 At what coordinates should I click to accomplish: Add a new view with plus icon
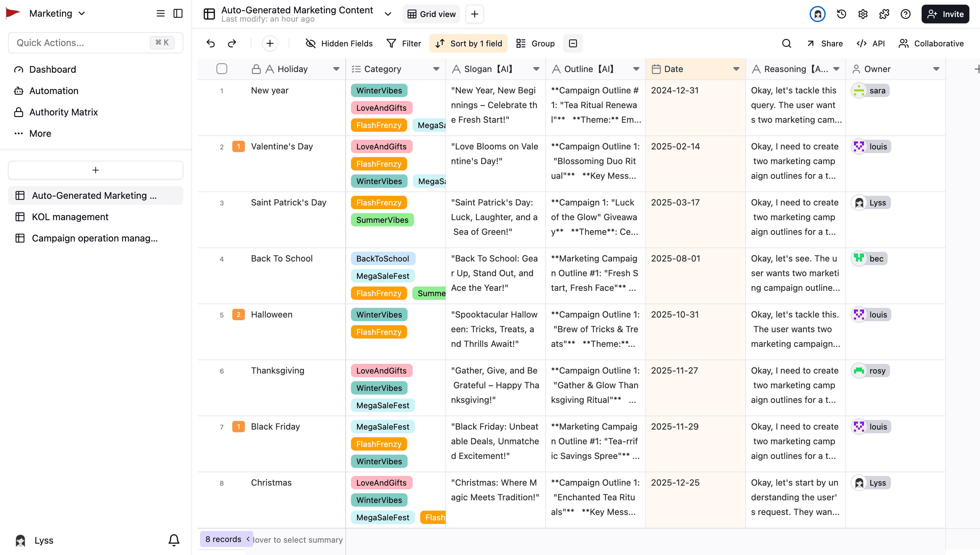coord(475,14)
